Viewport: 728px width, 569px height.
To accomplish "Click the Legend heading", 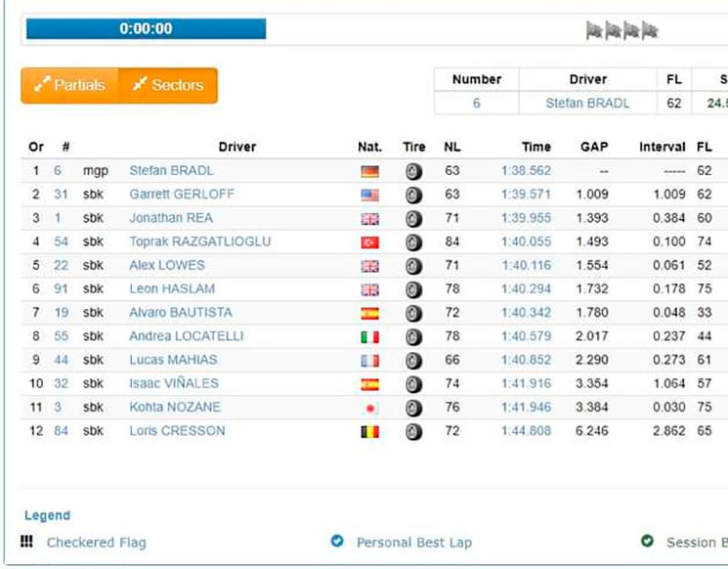I will point(47,515).
